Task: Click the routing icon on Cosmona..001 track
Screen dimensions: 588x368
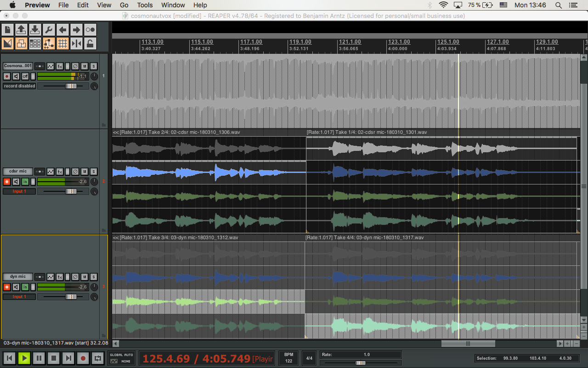Action: [x=40, y=66]
